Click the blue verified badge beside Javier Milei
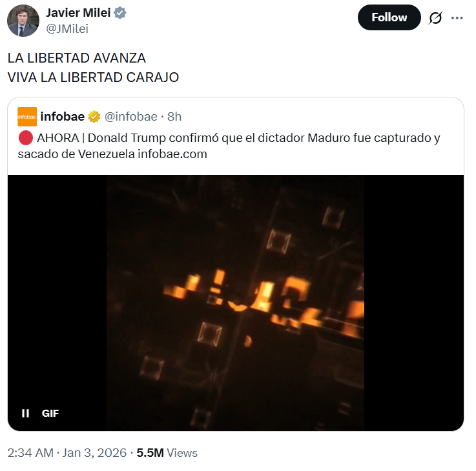 (120, 13)
